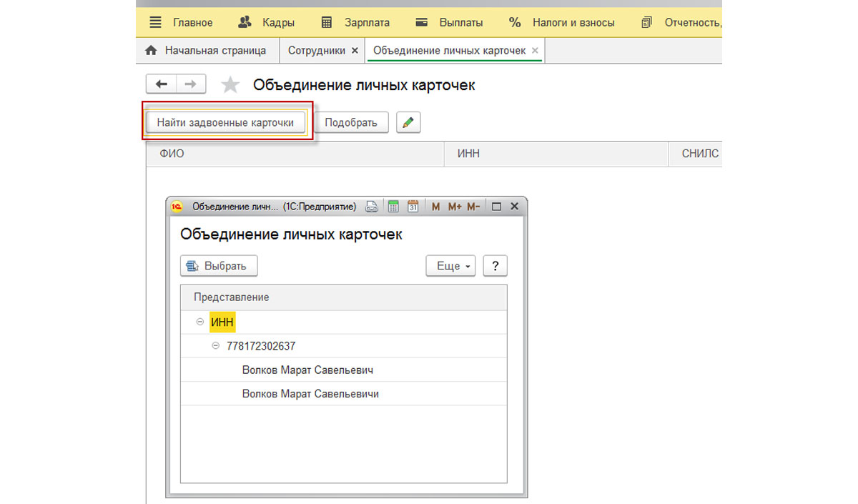Open calculator from dialog title bar
Image resolution: width=858 pixels, height=504 pixels.
(393, 207)
